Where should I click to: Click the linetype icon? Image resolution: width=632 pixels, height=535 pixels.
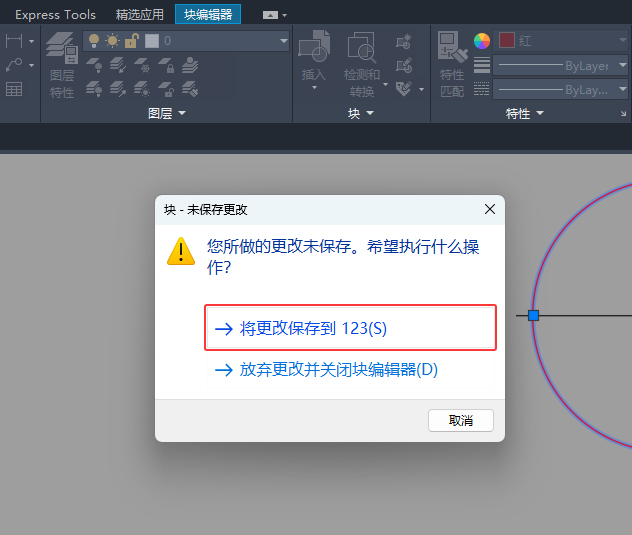click(x=482, y=89)
